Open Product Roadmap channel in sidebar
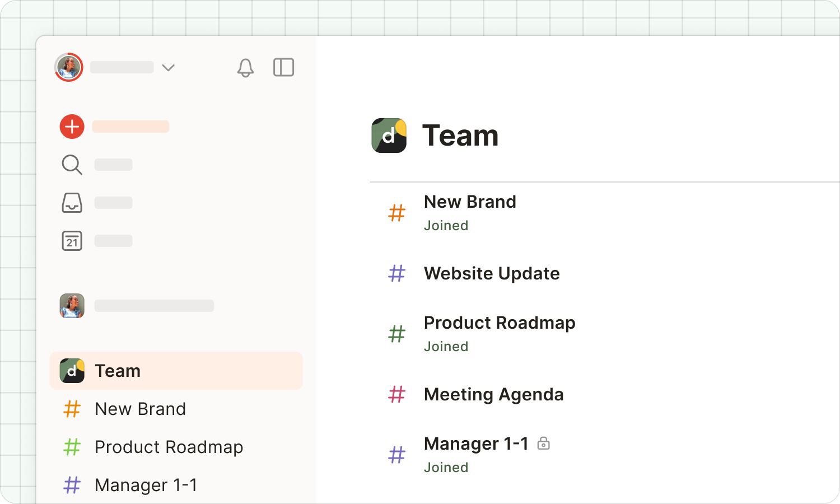Image resolution: width=840 pixels, height=504 pixels. pos(169,447)
